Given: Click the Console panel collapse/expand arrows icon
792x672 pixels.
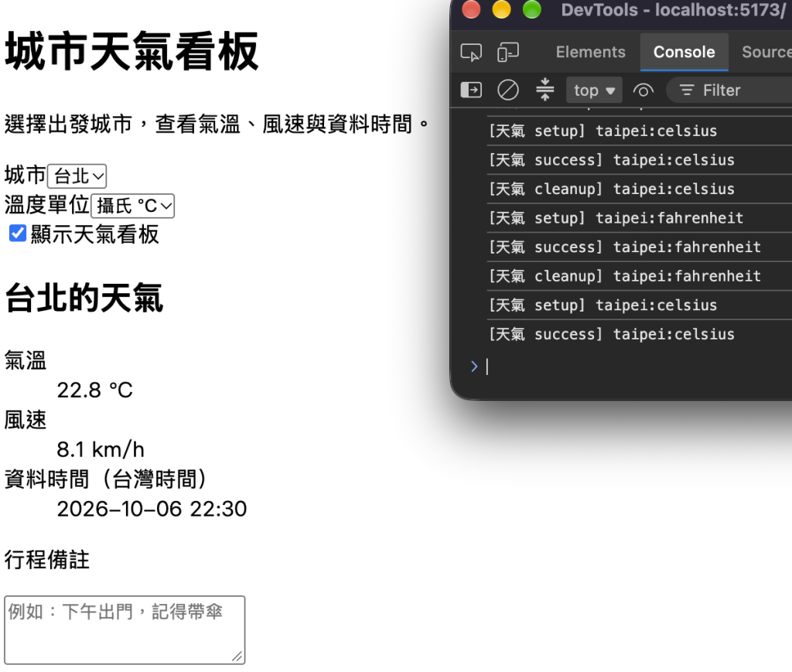Looking at the screenshot, I should [x=544, y=90].
